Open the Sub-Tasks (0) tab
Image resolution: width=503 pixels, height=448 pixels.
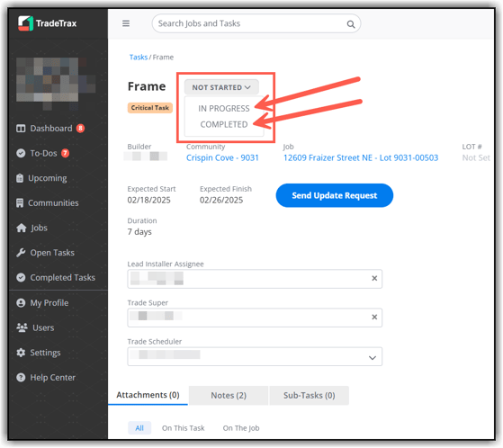click(x=310, y=396)
